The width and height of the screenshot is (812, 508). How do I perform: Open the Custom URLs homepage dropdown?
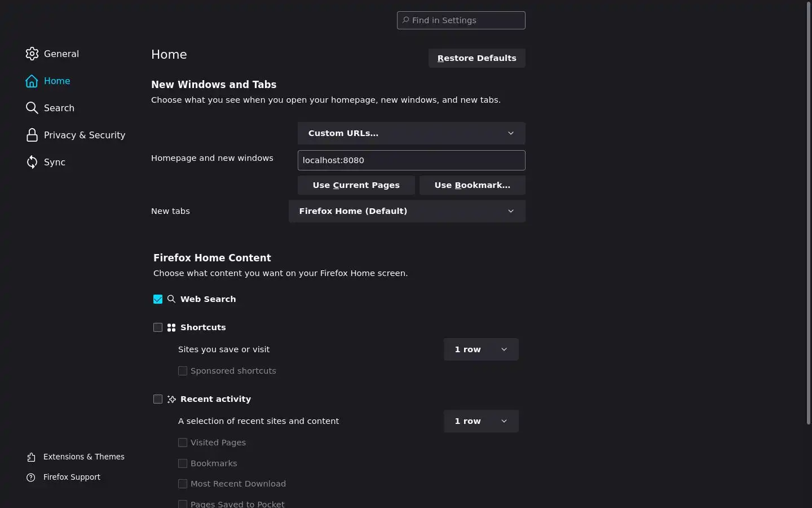coord(411,133)
